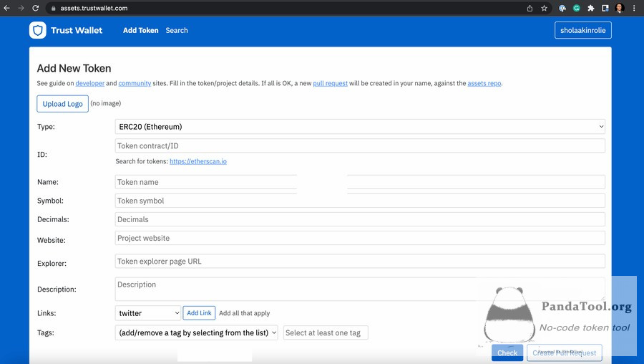Click the browser address bar URL
Screen dimensions: 644x364
click(94, 8)
